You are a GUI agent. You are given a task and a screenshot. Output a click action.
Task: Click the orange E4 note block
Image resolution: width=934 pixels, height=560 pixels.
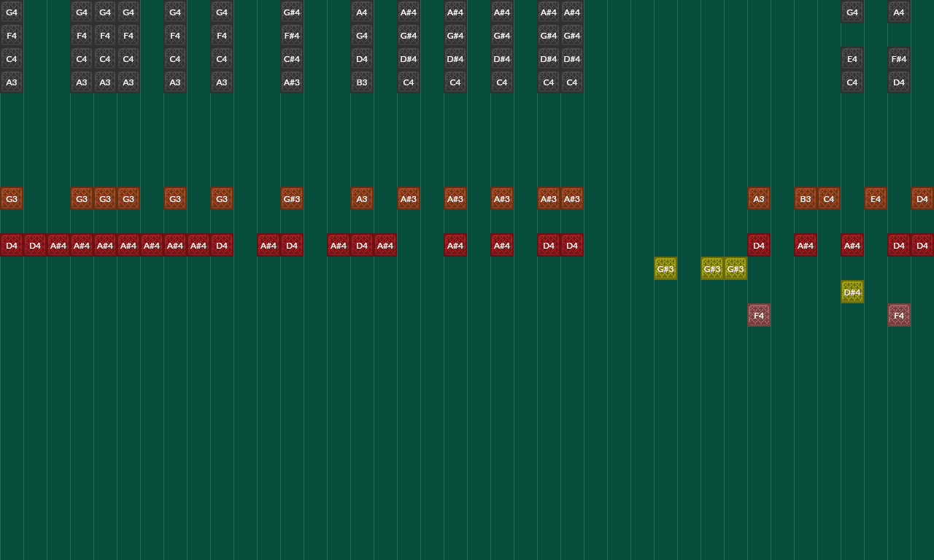876,198
